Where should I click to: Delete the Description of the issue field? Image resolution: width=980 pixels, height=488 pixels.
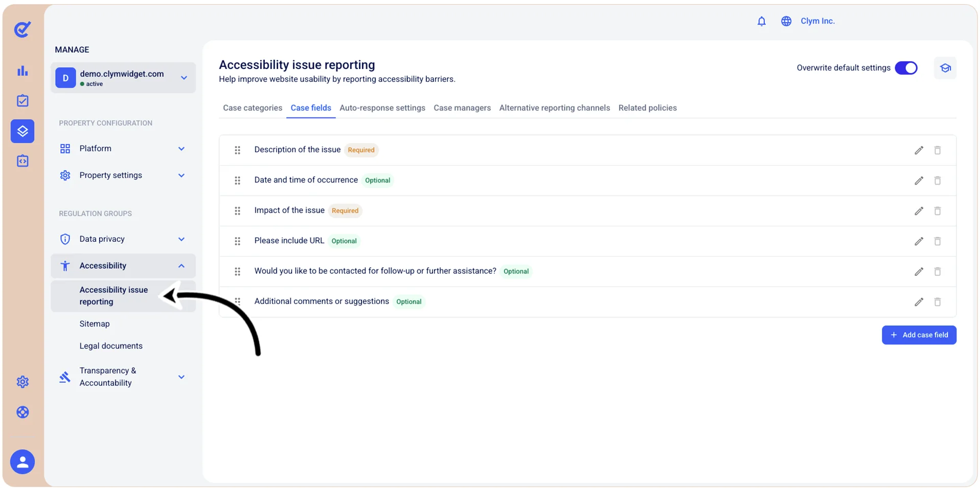coord(938,150)
